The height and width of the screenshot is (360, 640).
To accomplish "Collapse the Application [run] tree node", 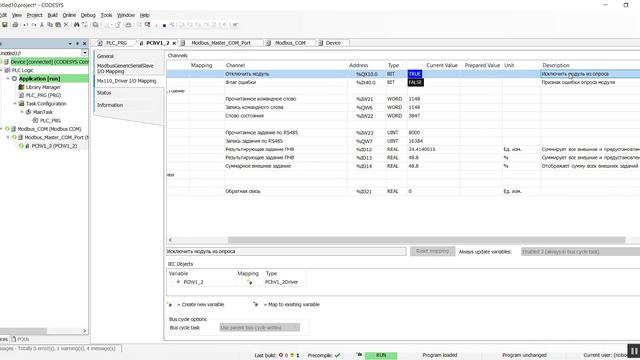I will [x=8, y=78].
